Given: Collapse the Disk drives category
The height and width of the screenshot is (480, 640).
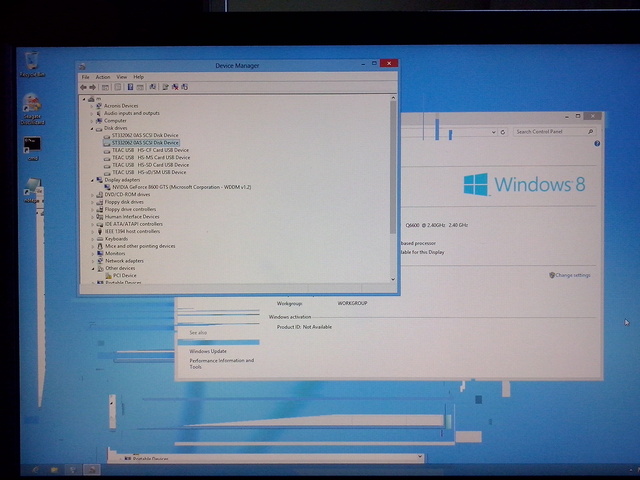Looking at the screenshot, I should click(x=93, y=128).
